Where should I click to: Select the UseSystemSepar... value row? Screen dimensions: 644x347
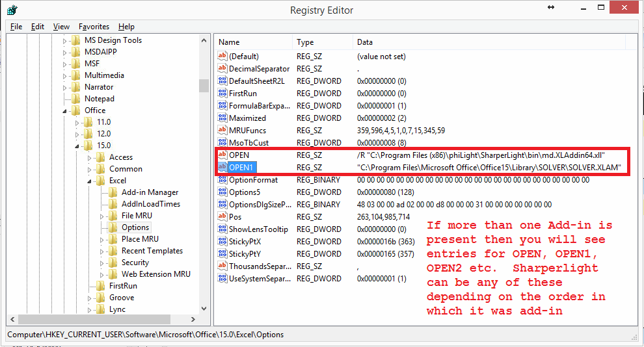(x=260, y=279)
